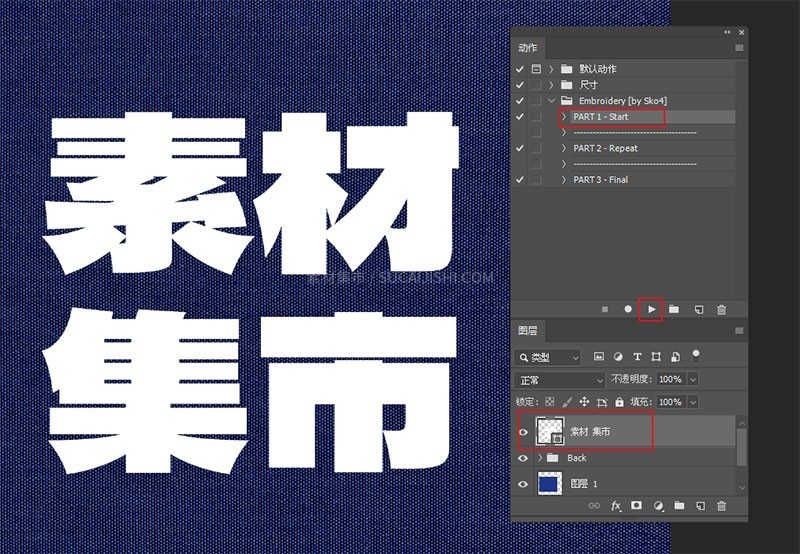Expand the 默认动作 action set
Viewport: 800px width, 554px height.
[551, 69]
